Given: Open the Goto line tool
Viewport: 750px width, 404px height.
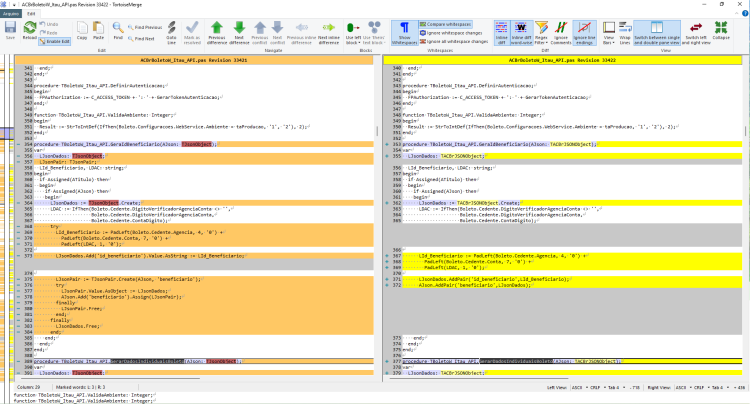Looking at the screenshot, I should pyautogui.click(x=171, y=33).
